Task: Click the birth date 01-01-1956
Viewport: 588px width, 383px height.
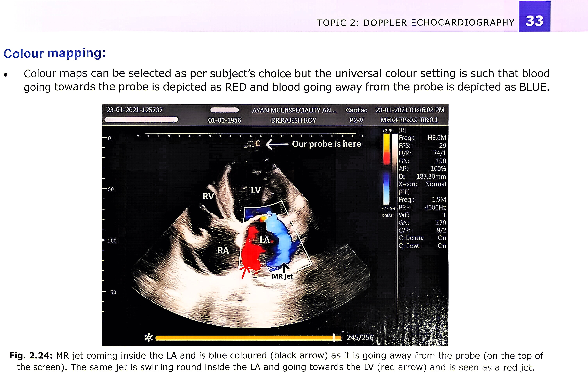Action: (x=224, y=120)
